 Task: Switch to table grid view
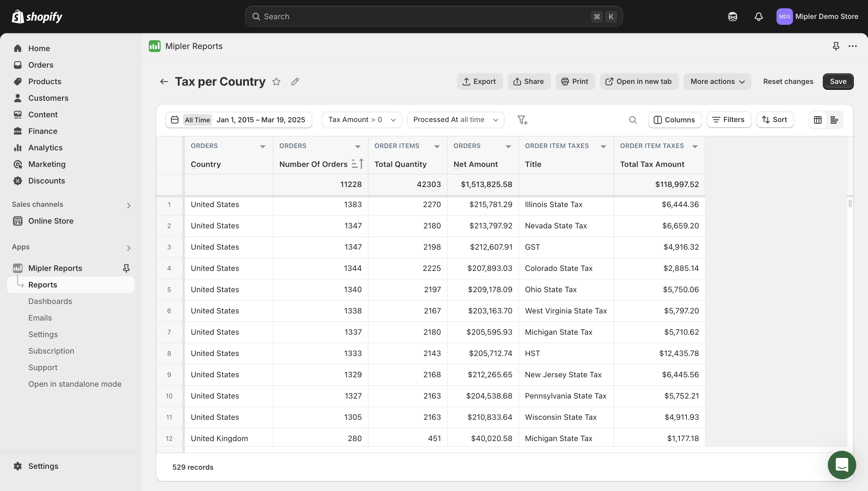(x=818, y=120)
